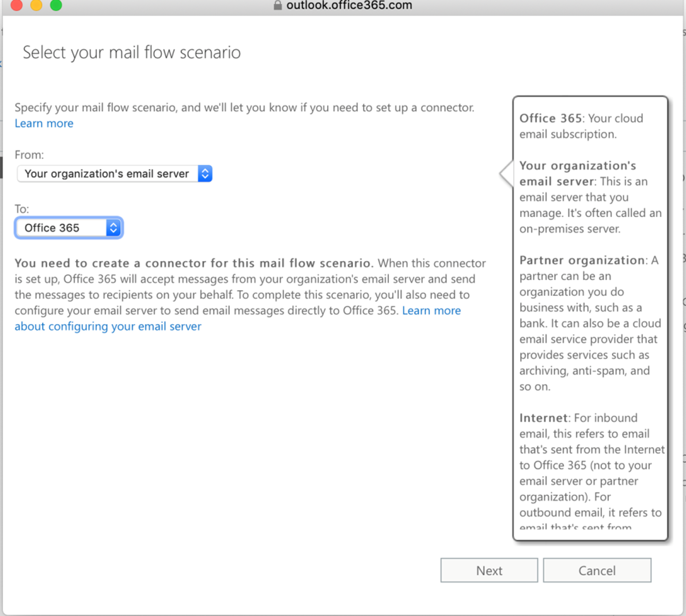Maximize the window with the green button

[x=56, y=5]
